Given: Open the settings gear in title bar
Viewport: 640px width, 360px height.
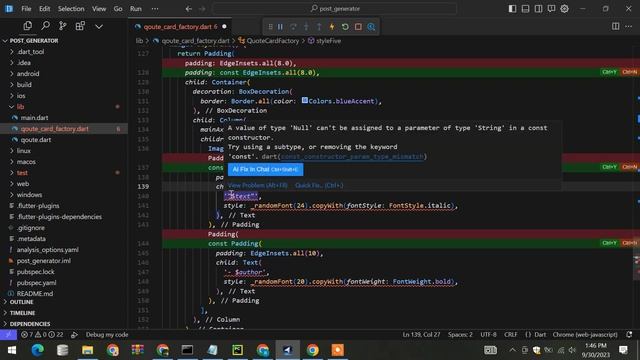Looking at the screenshot, I should click(x=564, y=9).
